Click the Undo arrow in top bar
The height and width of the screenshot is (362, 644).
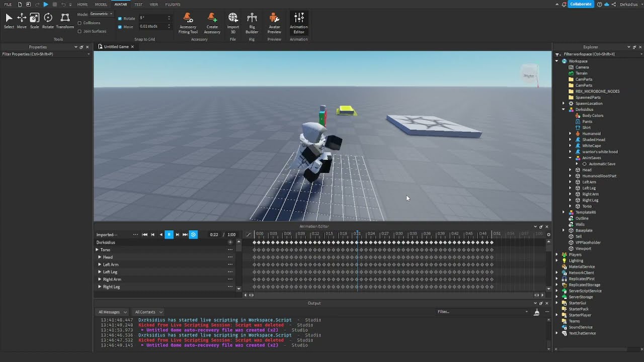64,4
